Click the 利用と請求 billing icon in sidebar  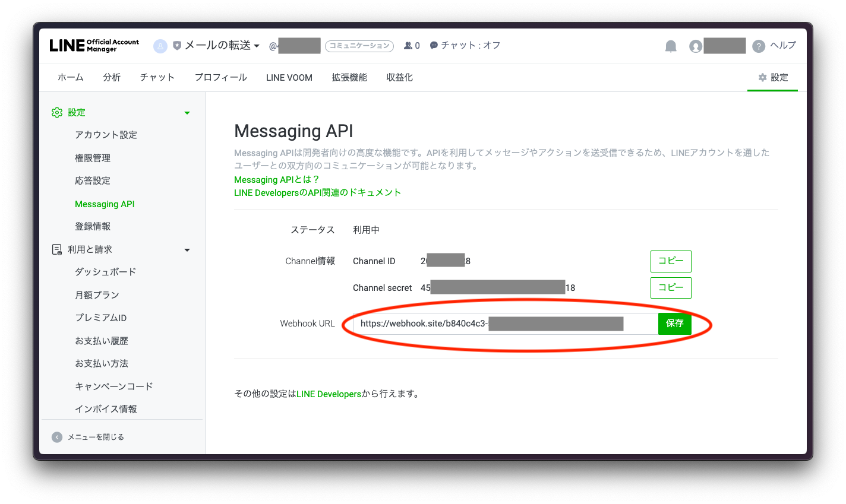click(x=57, y=249)
